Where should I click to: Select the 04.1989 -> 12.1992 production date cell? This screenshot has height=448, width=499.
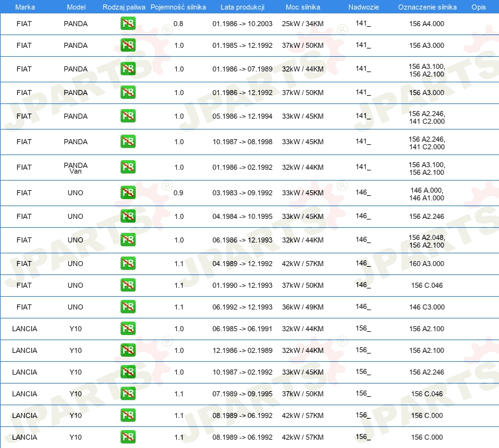point(242,264)
